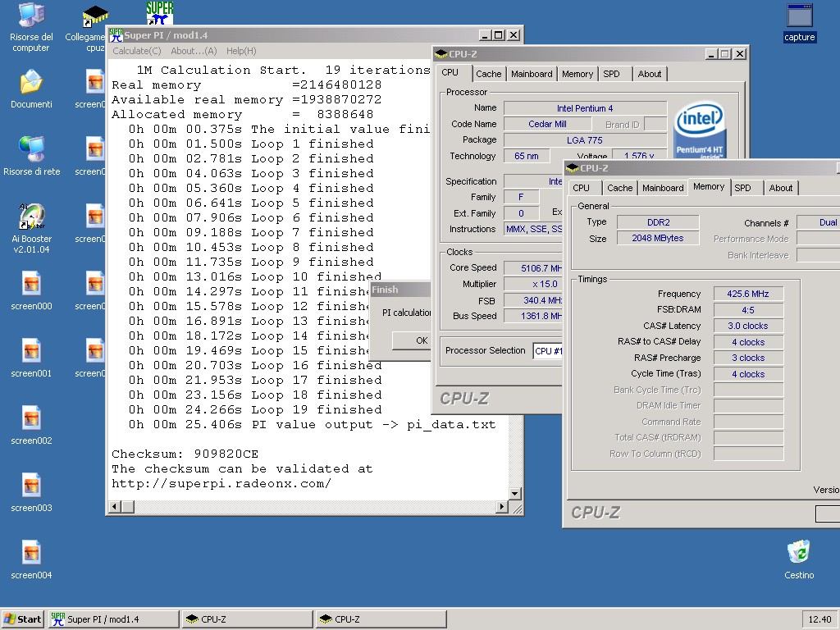Click the left arrow of Super PI's horizontal scrollbar
Viewport: 840px width, 630px height.
coord(115,506)
